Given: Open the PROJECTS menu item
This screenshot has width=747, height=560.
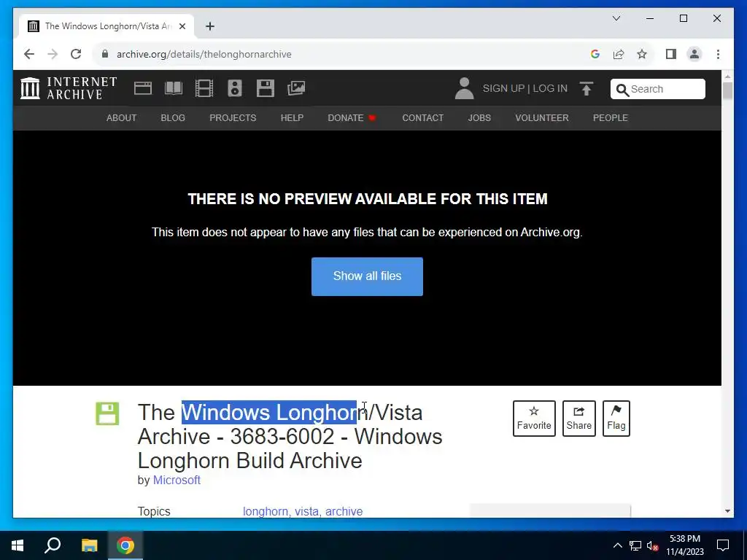Looking at the screenshot, I should pos(233,118).
